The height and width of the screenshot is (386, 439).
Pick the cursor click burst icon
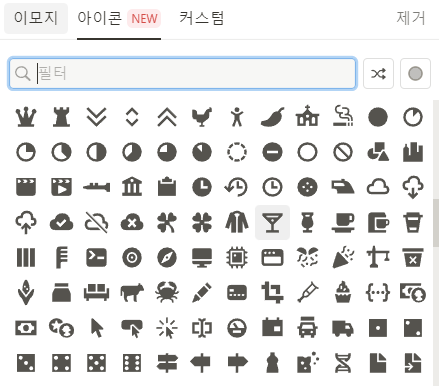coord(167,328)
